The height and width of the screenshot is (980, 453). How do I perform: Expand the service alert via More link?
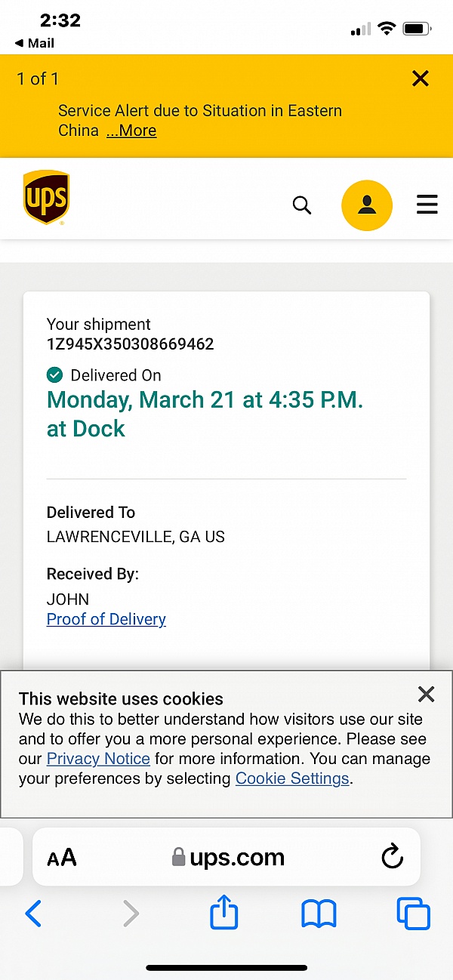(131, 131)
